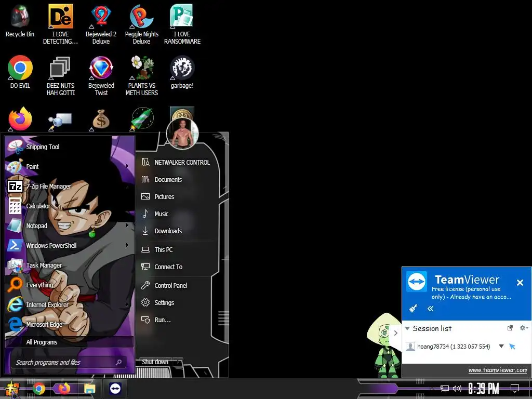Viewport: 532px width, 399px height.
Task: Click the double-chevron collapse icon
Action: [x=430, y=309]
